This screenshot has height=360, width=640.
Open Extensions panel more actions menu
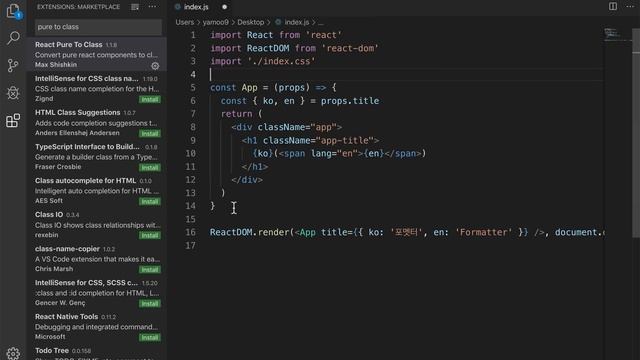tap(153, 7)
